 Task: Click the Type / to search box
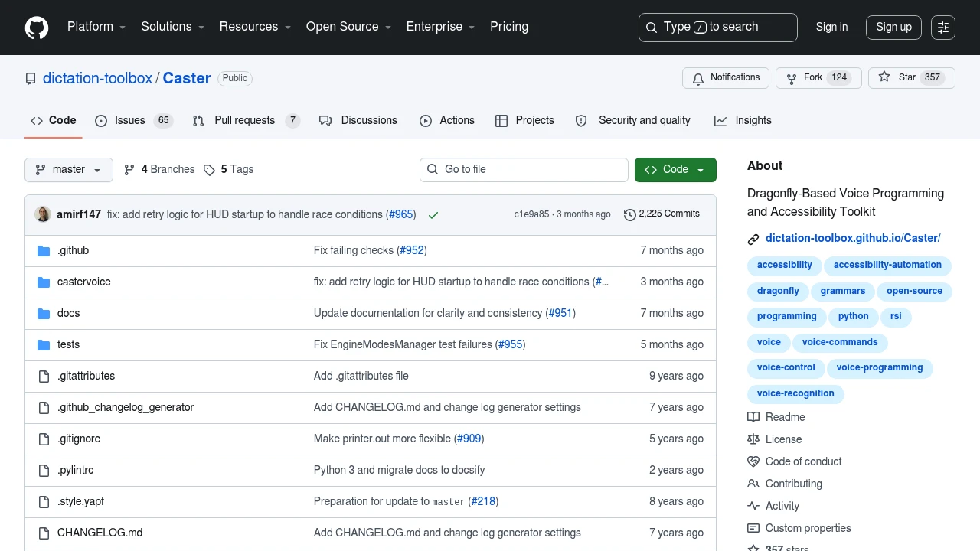(718, 28)
